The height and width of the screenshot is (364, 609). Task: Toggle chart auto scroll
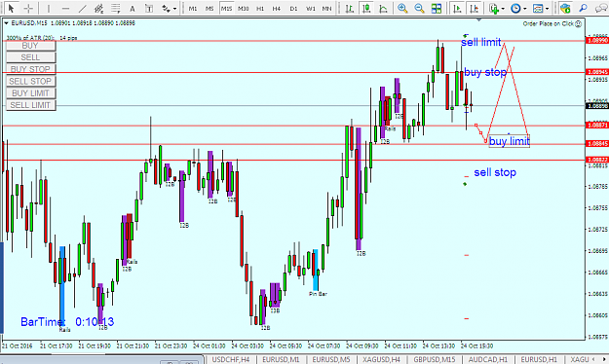point(457,8)
